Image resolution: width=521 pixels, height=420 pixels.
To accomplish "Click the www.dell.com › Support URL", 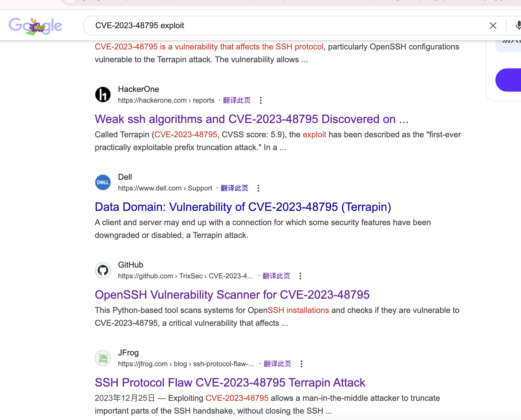I will coord(165,188).
